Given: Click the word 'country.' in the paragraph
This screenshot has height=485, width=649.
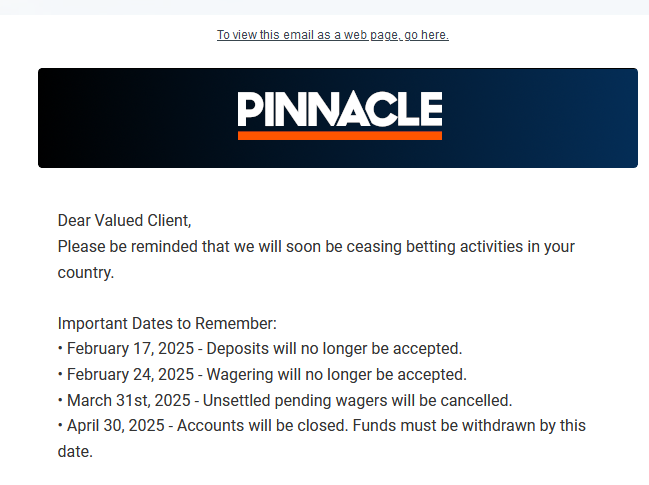Looking at the screenshot, I should (86, 273).
